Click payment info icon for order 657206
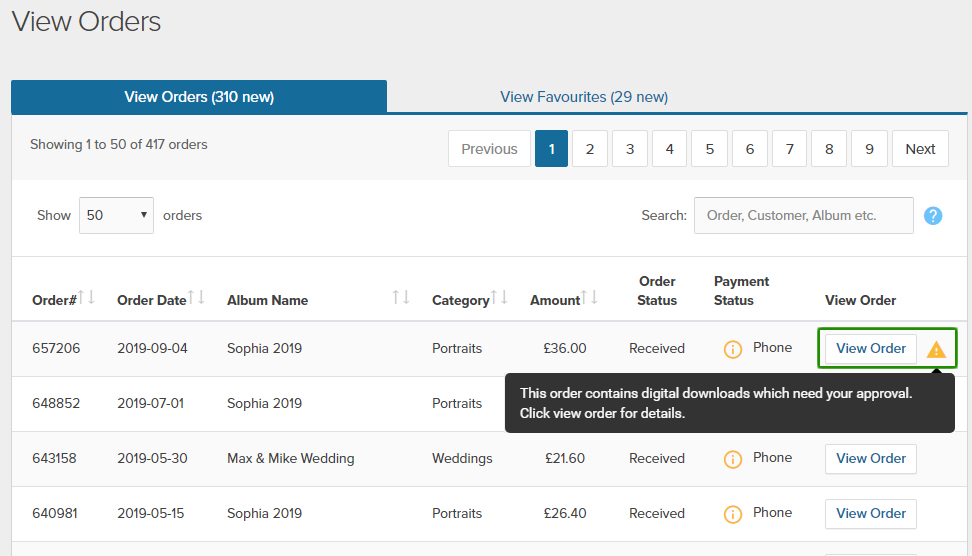The image size is (972, 556). (x=733, y=349)
